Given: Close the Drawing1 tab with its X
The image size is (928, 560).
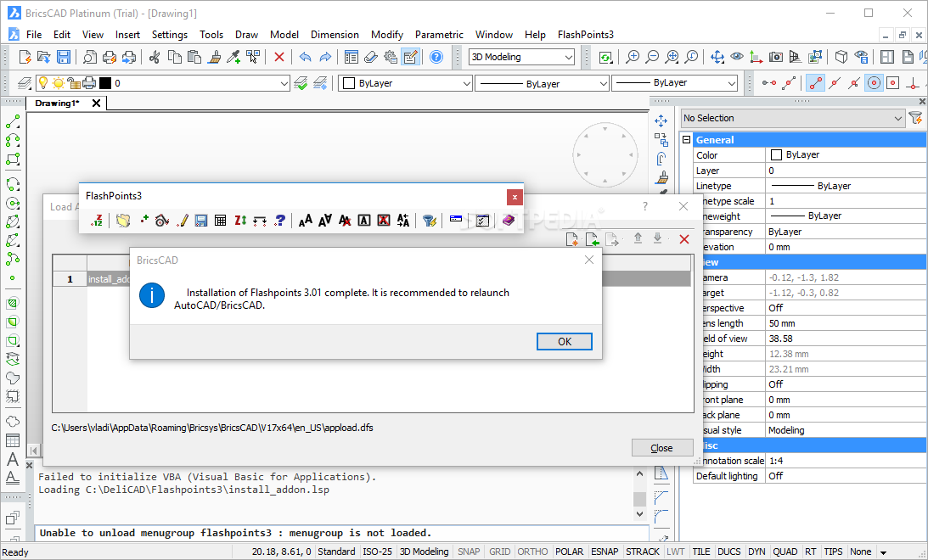Looking at the screenshot, I should (x=97, y=103).
